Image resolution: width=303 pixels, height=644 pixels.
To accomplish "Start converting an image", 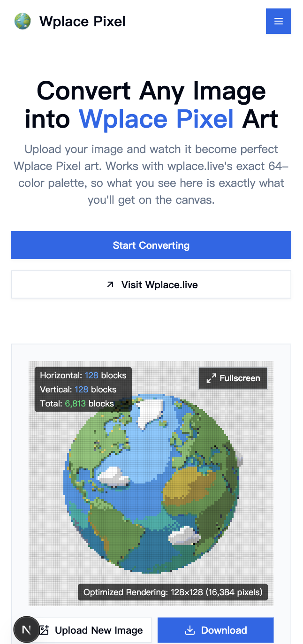I will coord(151,245).
